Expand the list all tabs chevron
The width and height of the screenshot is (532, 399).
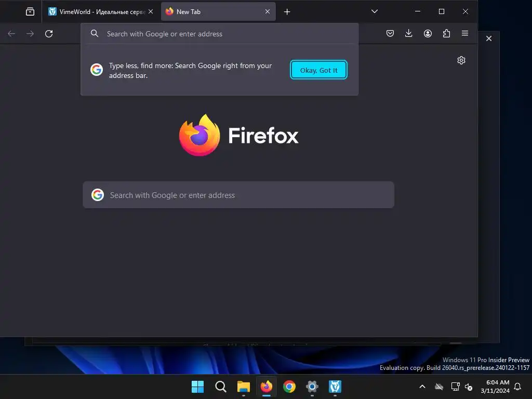click(x=374, y=11)
